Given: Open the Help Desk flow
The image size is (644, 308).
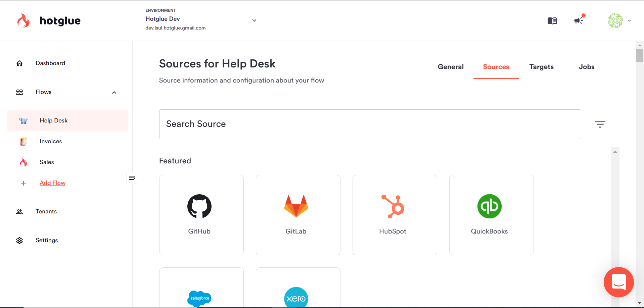Looking at the screenshot, I should pyautogui.click(x=68, y=121).
